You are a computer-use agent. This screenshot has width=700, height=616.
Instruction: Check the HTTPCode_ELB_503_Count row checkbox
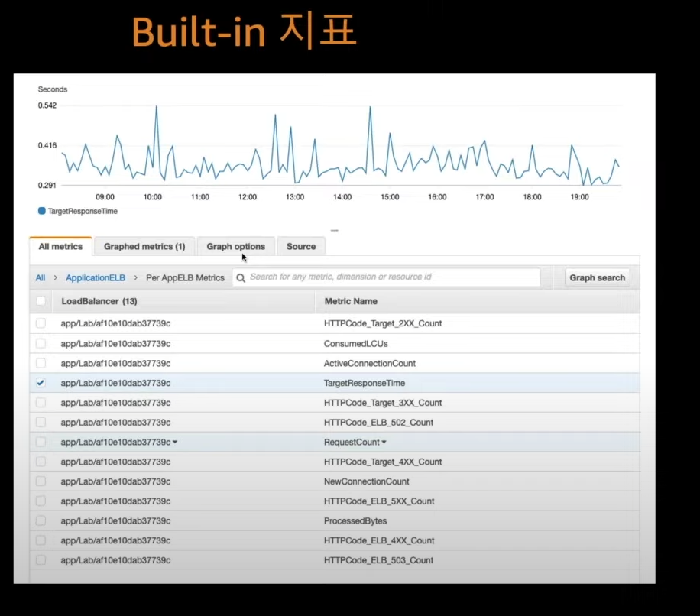coord(41,559)
